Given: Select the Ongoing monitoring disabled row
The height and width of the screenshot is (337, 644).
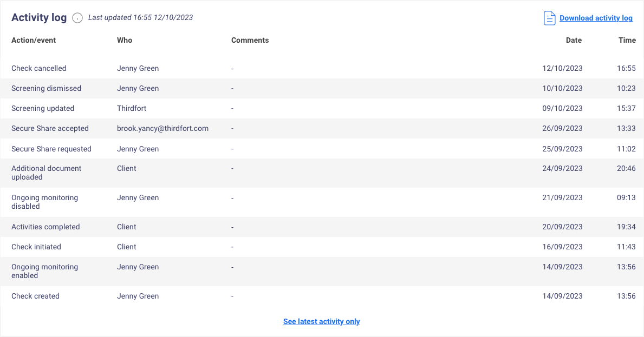Looking at the screenshot, I should 44,202.
